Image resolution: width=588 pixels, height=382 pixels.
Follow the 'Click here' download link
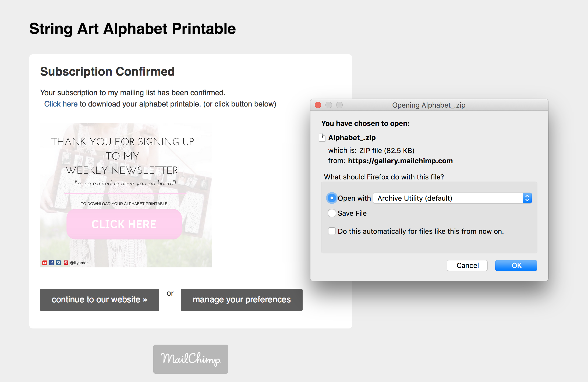(x=61, y=104)
